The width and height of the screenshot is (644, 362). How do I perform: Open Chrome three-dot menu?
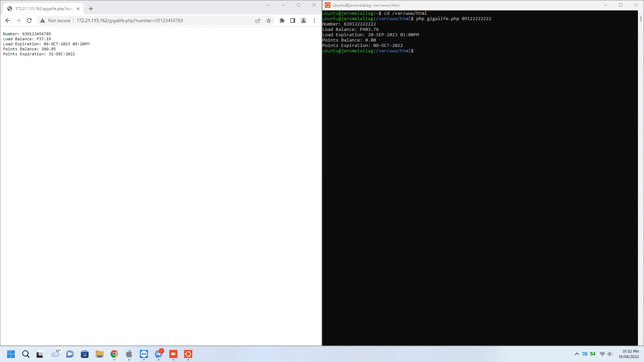[x=314, y=20]
